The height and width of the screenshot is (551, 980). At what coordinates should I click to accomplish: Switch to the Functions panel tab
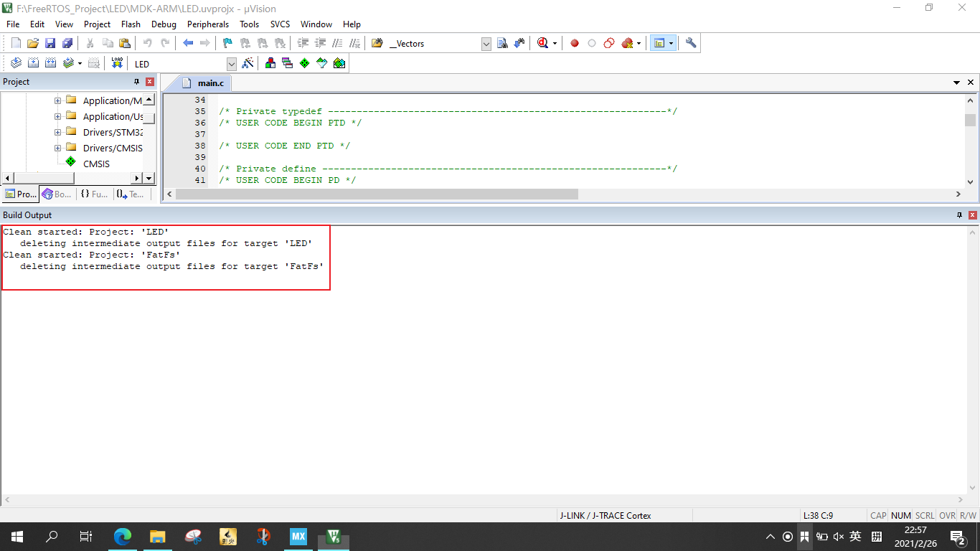tap(94, 194)
